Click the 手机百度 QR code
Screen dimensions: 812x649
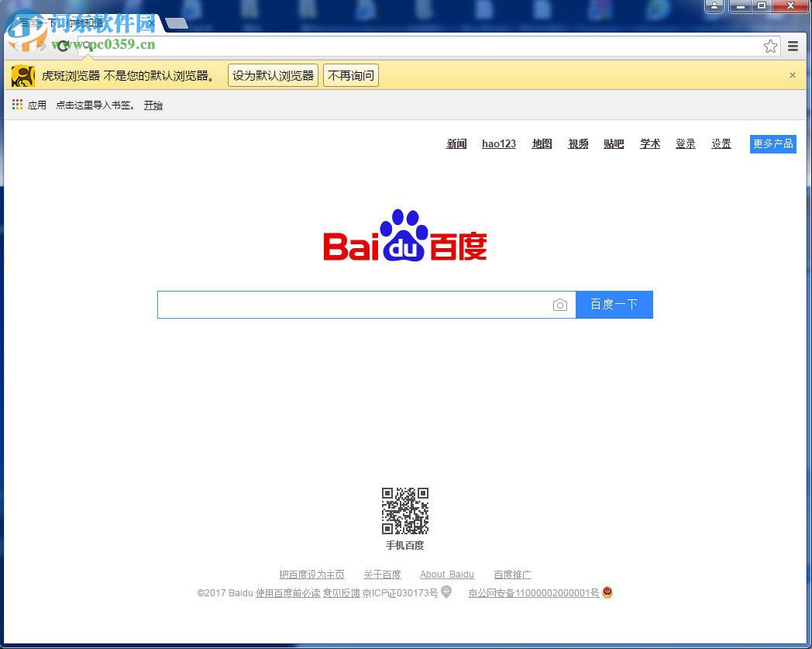pyautogui.click(x=404, y=510)
